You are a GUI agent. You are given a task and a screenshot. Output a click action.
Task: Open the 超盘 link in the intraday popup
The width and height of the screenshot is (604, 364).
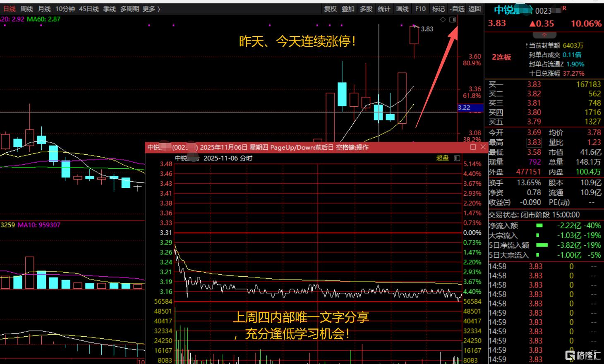tap(442, 158)
